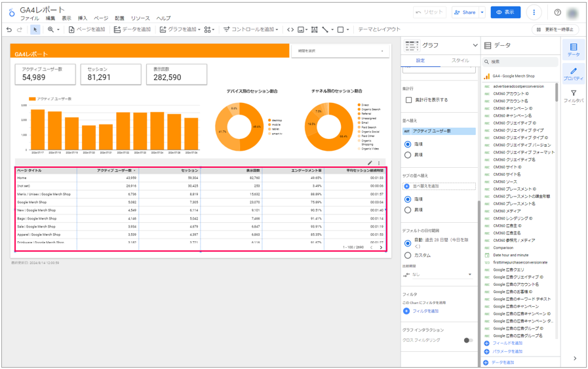Click 更新を一時停止 button
Image resolution: width=588 pixels, height=369 pixels.
point(555,29)
